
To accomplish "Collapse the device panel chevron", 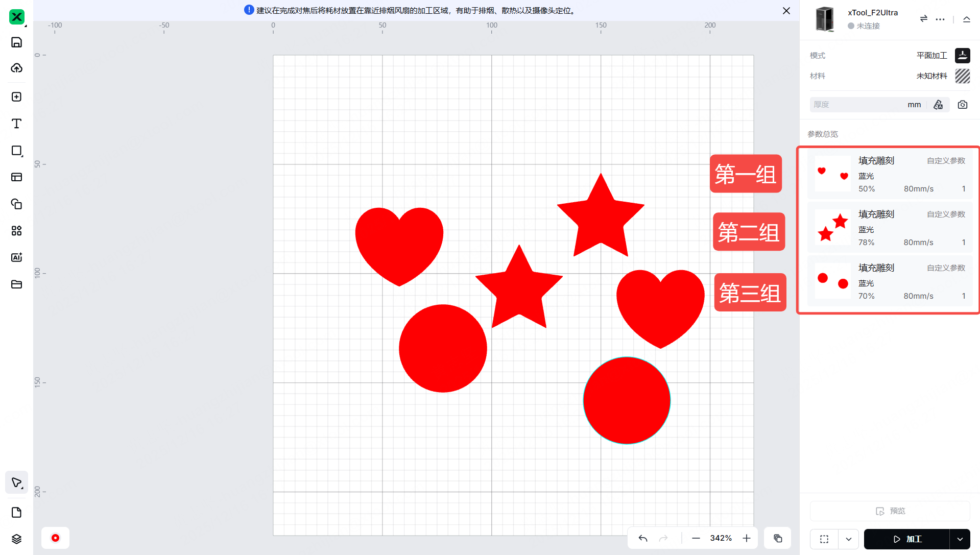I will [x=966, y=19].
